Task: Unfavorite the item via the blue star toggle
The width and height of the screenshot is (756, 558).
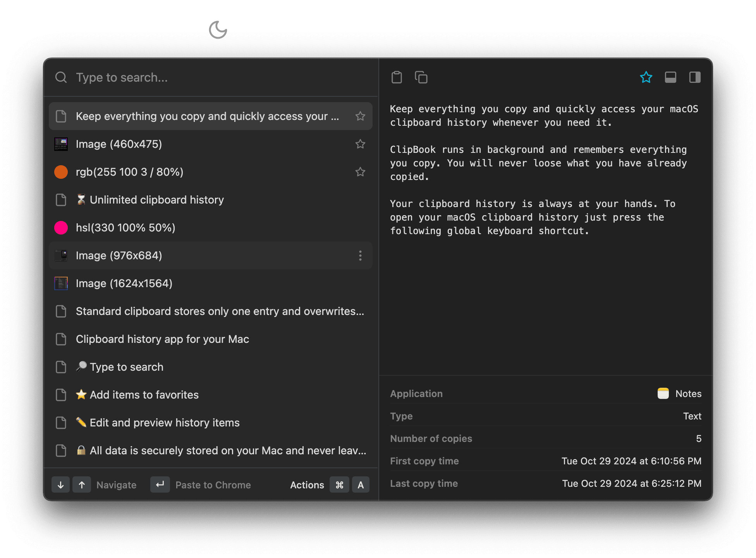Action: click(x=646, y=77)
